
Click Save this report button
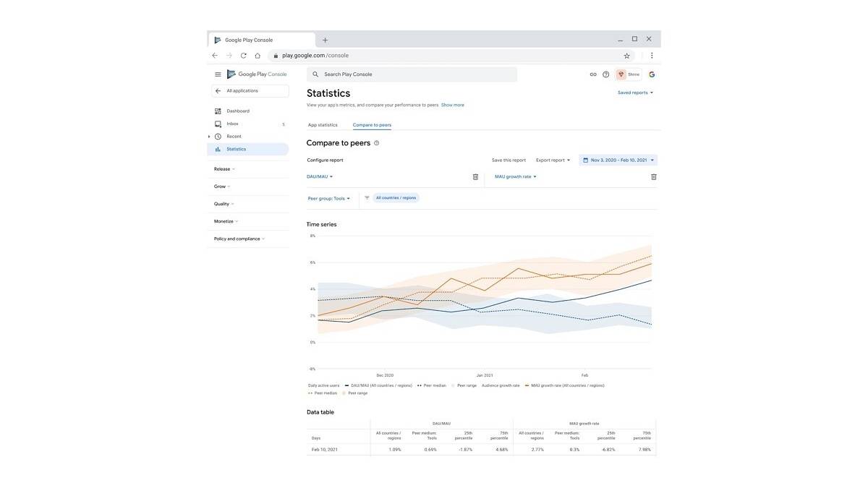[509, 160]
